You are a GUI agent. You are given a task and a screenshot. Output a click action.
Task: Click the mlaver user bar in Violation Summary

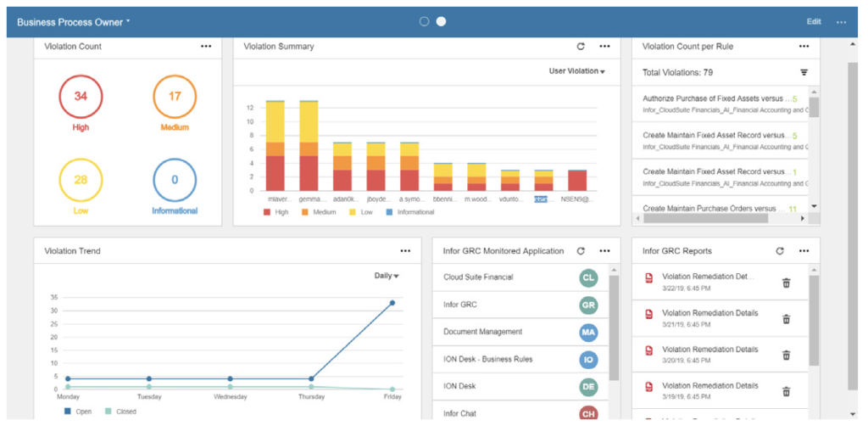[x=275, y=146]
